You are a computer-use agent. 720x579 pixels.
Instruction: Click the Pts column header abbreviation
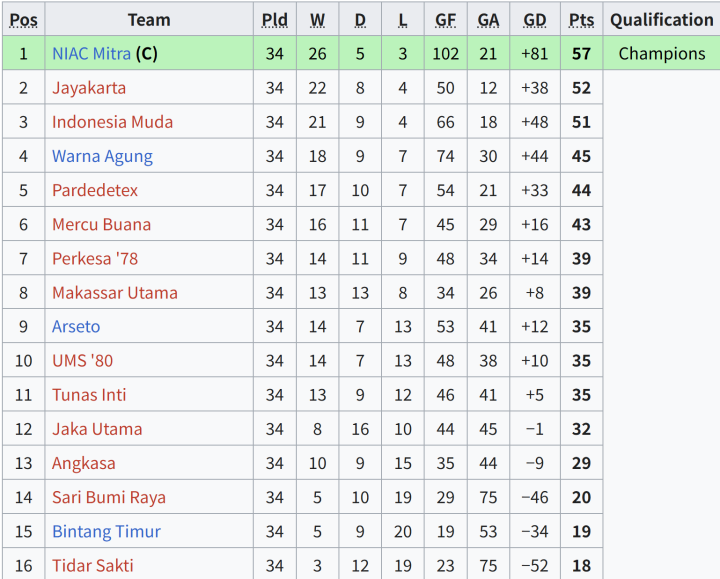point(581,20)
